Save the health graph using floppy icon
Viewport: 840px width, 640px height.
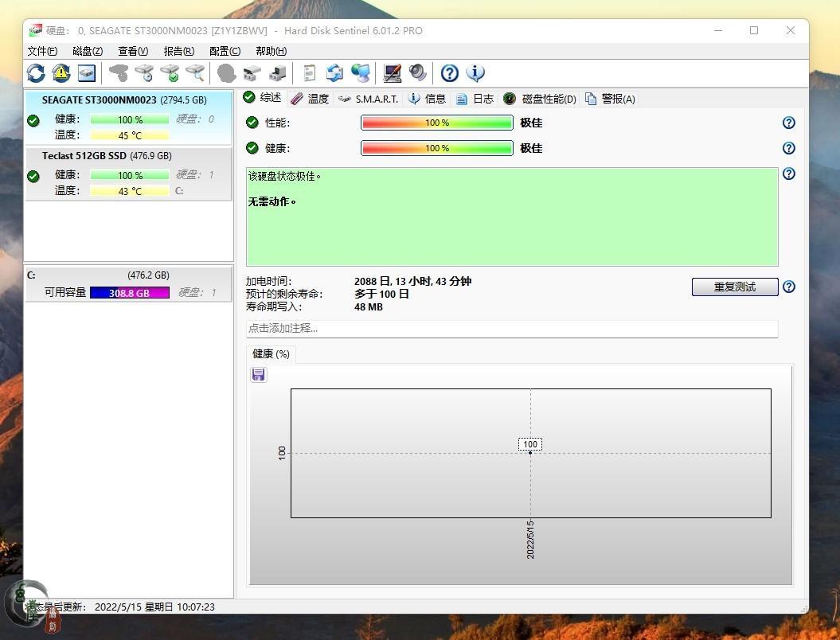(x=259, y=375)
